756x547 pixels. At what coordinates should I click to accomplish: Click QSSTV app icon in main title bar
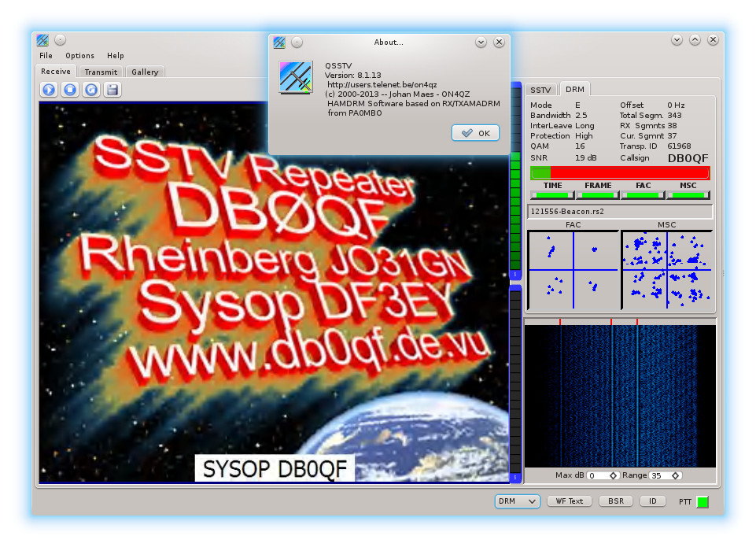pyautogui.click(x=42, y=40)
